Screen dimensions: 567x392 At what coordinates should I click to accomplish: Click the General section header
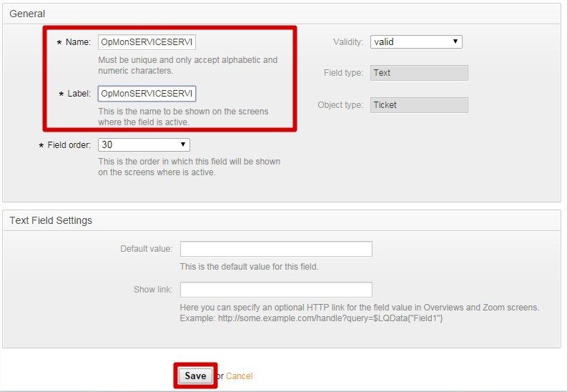27,14
